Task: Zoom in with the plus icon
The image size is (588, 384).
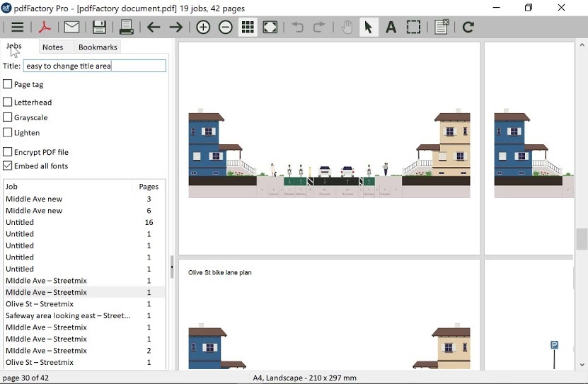Action: coord(203,28)
